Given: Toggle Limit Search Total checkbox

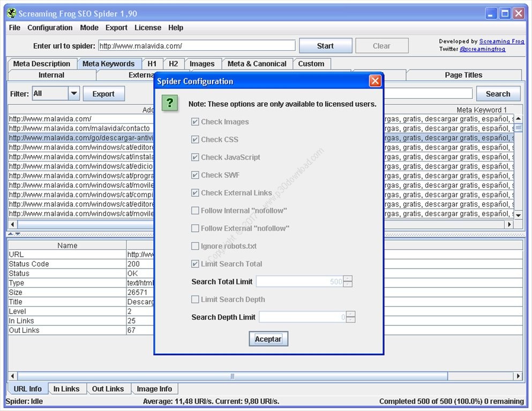Looking at the screenshot, I should [x=195, y=264].
